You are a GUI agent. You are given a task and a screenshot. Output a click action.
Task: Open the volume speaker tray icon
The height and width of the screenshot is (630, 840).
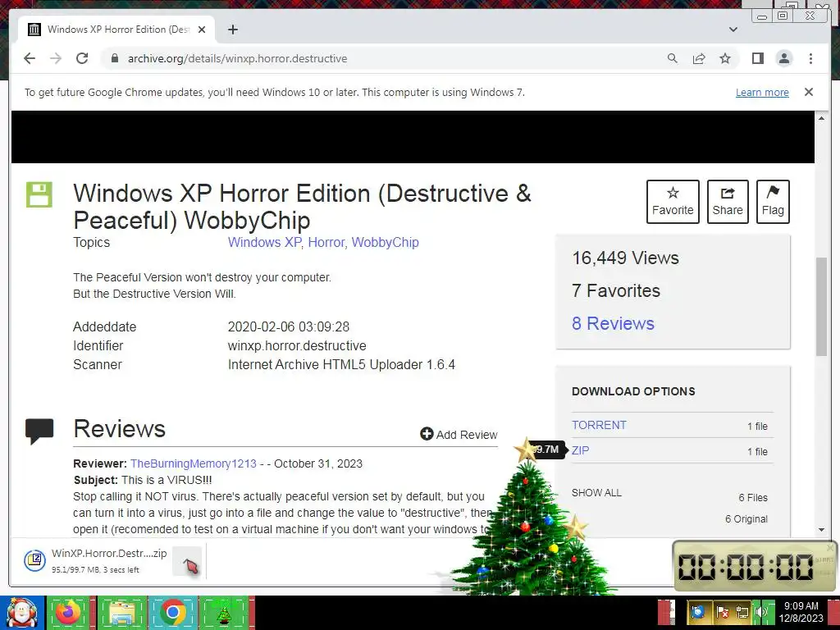pyautogui.click(x=760, y=612)
